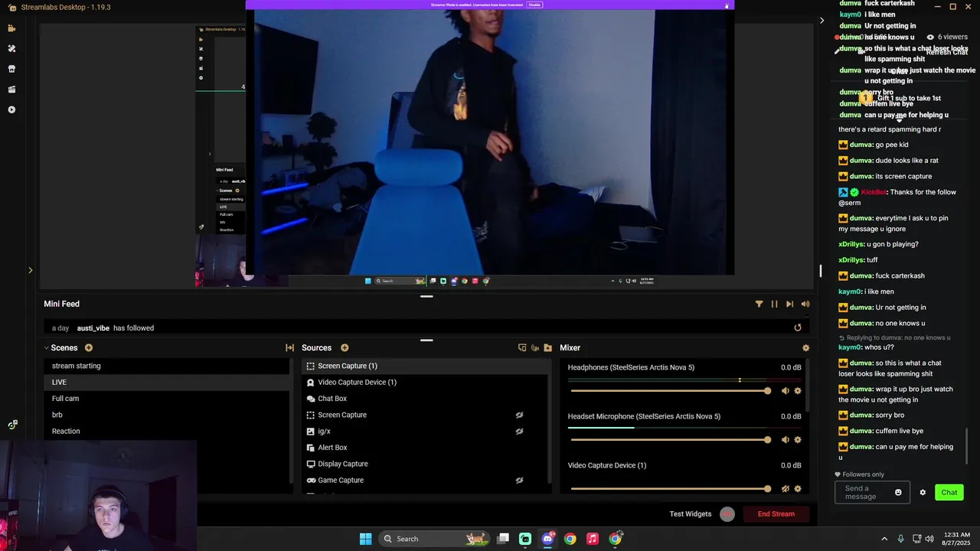Open the App Store sidebar icon

(11, 69)
